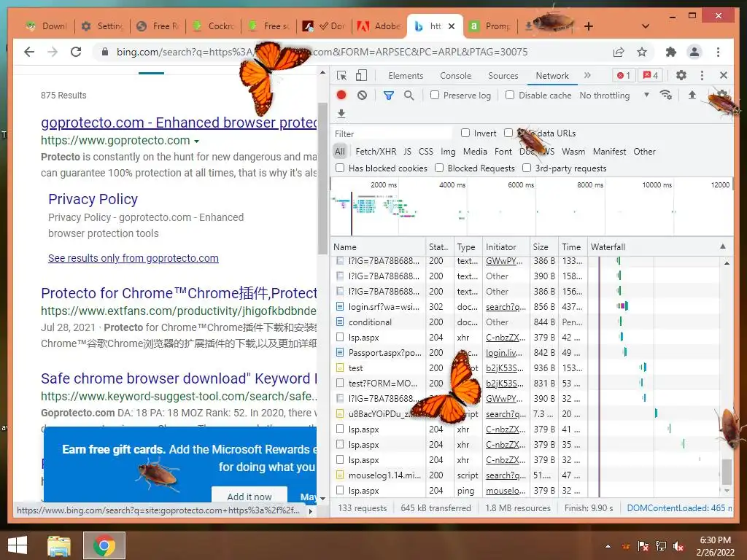Open DevTools customize three-dot menu

702,75
